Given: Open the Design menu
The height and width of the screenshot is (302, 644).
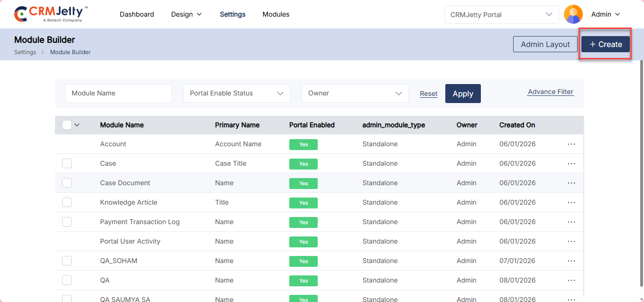Looking at the screenshot, I should [186, 14].
